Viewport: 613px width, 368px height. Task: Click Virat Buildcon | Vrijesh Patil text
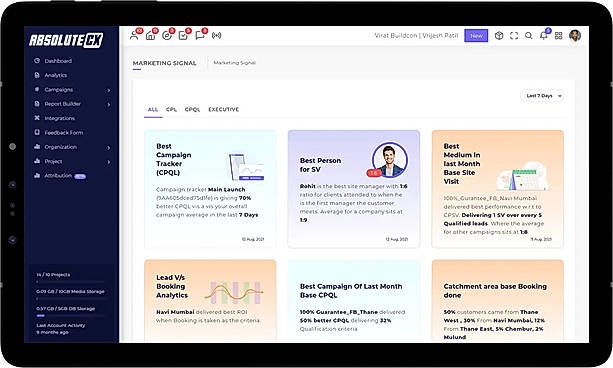(x=416, y=36)
